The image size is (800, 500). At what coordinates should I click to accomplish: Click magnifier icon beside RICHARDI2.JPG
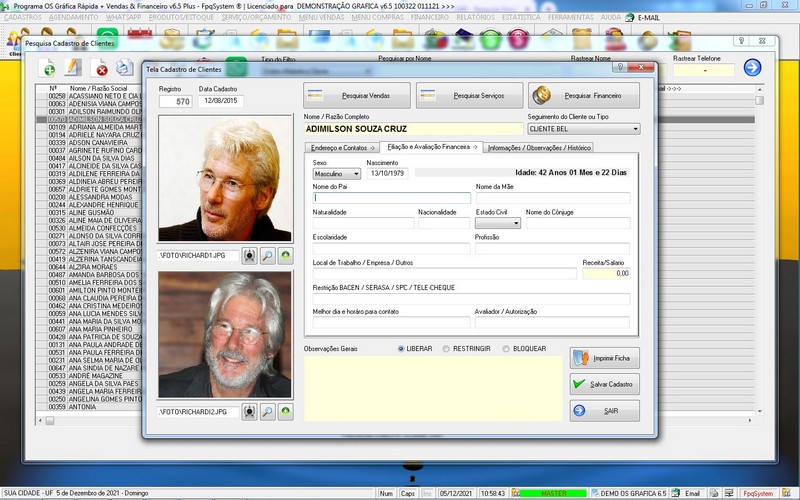267,412
